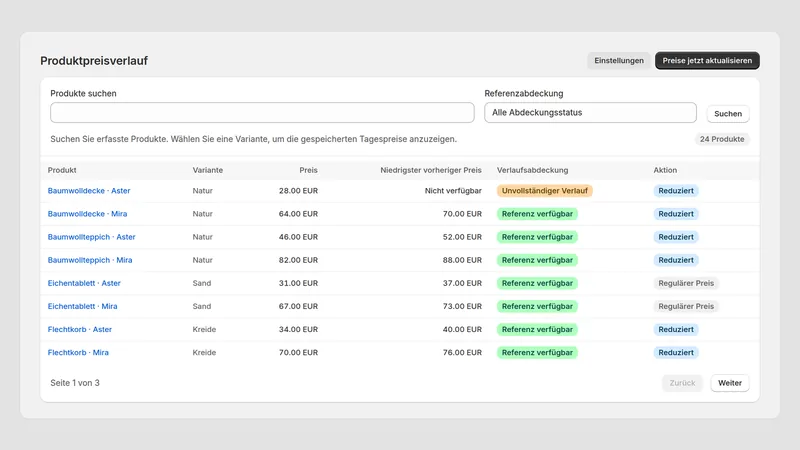Click Natur variant in Baumwollteppich · Aster row
800x450 pixels.
tap(203, 237)
